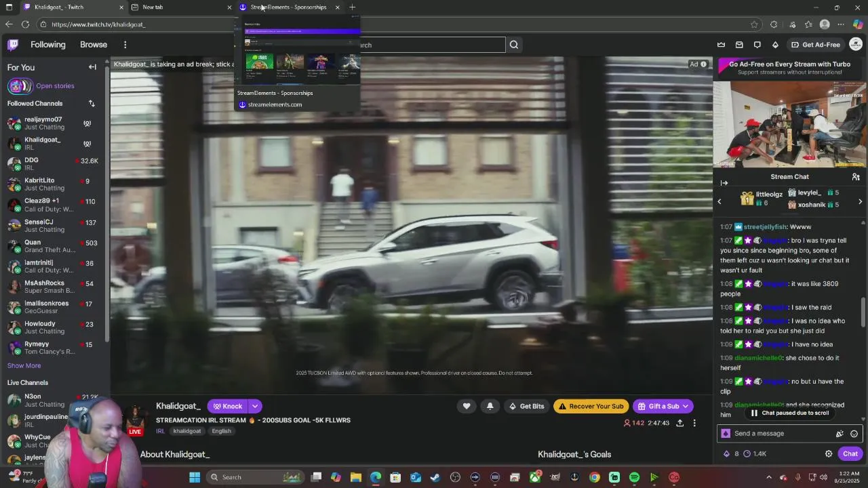
Task: Collapse Stream Chat panel arrow
Action: (724, 183)
